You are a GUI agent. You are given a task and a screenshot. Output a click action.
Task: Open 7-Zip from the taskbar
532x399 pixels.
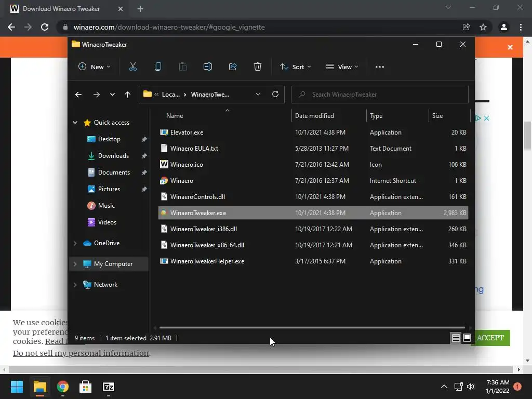[108, 387]
